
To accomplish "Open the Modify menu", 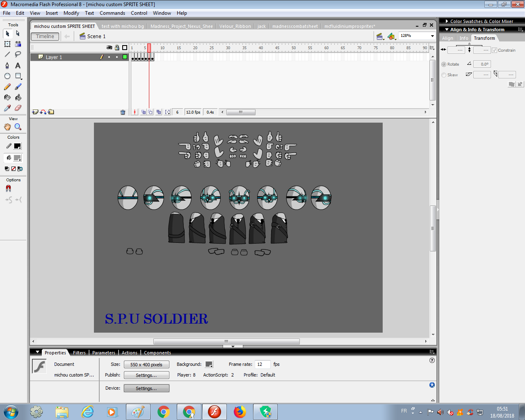I will tap(71, 13).
